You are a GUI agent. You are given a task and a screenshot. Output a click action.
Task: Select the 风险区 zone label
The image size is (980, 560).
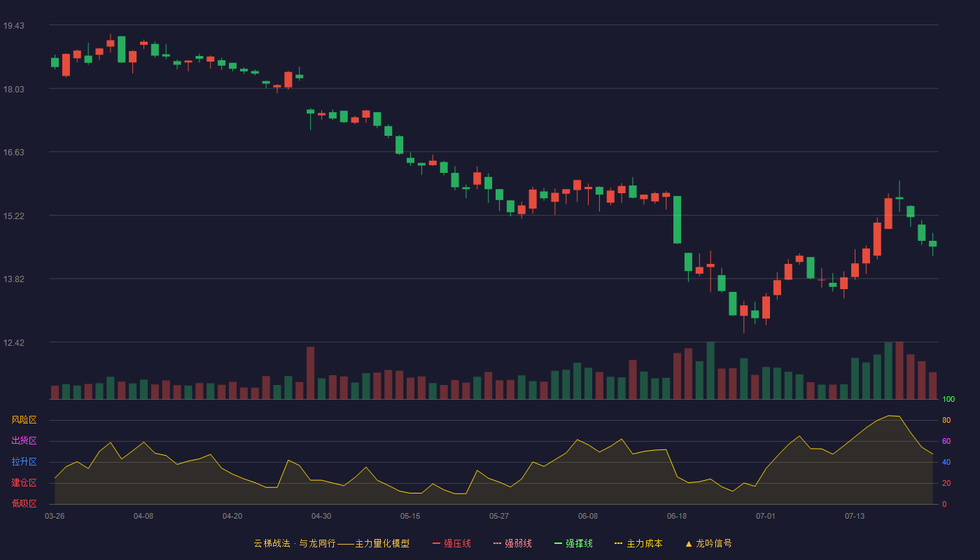[x=24, y=420]
